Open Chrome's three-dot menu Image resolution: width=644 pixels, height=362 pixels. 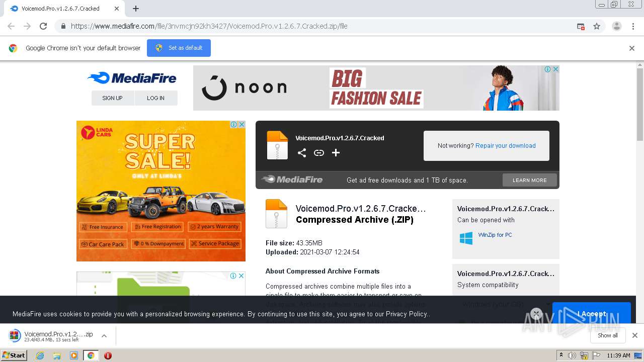(633, 26)
